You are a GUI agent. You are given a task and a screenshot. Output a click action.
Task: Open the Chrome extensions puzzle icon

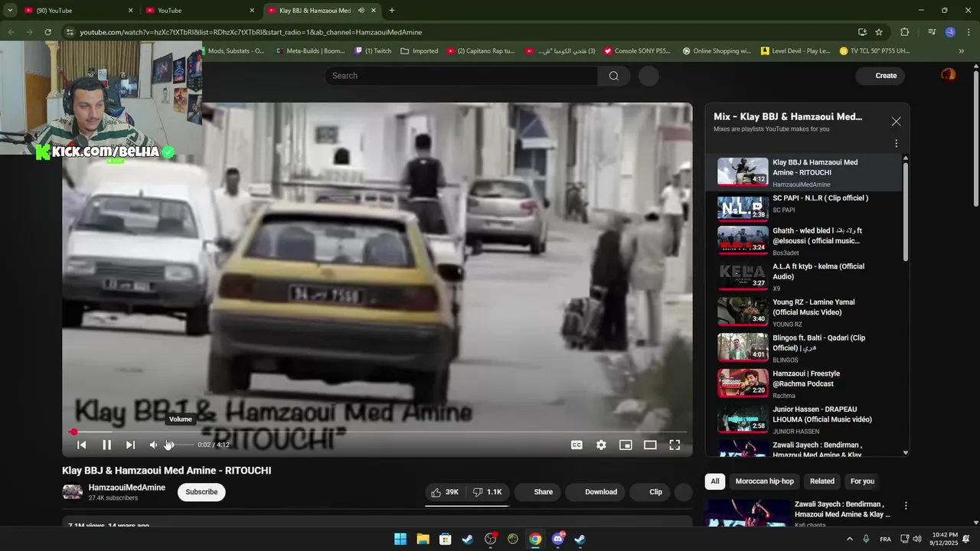pyautogui.click(x=904, y=32)
